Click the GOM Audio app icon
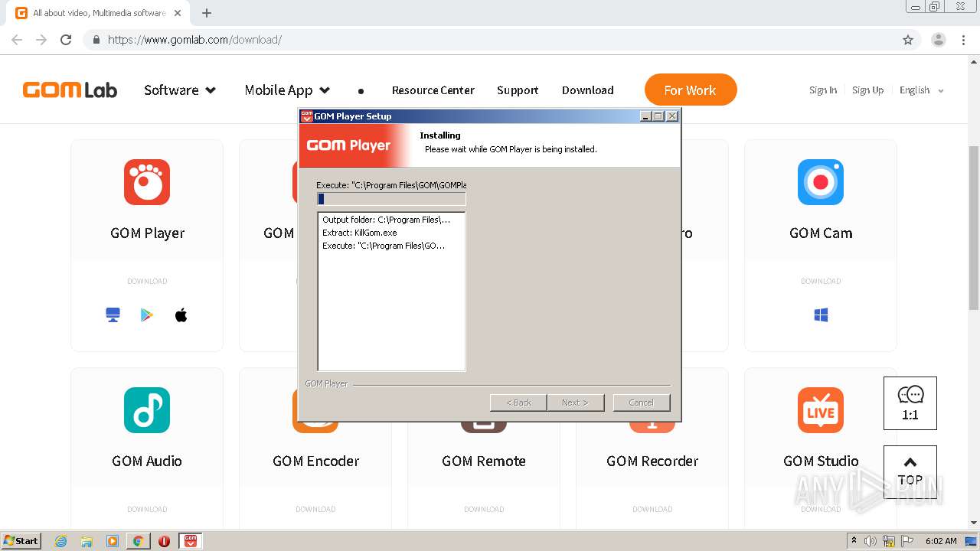This screenshot has width=980, height=551. [x=147, y=410]
